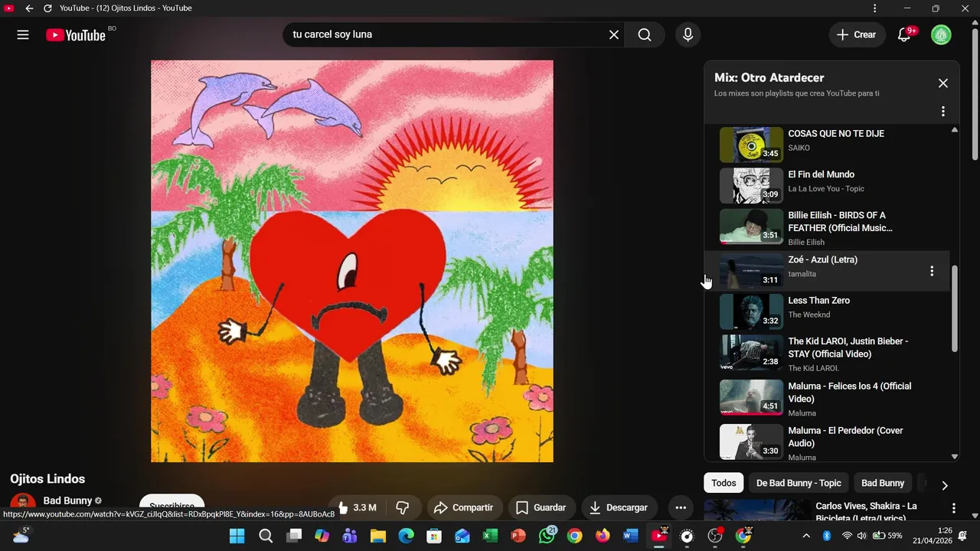Clear the search box text

click(x=614, y=34)
